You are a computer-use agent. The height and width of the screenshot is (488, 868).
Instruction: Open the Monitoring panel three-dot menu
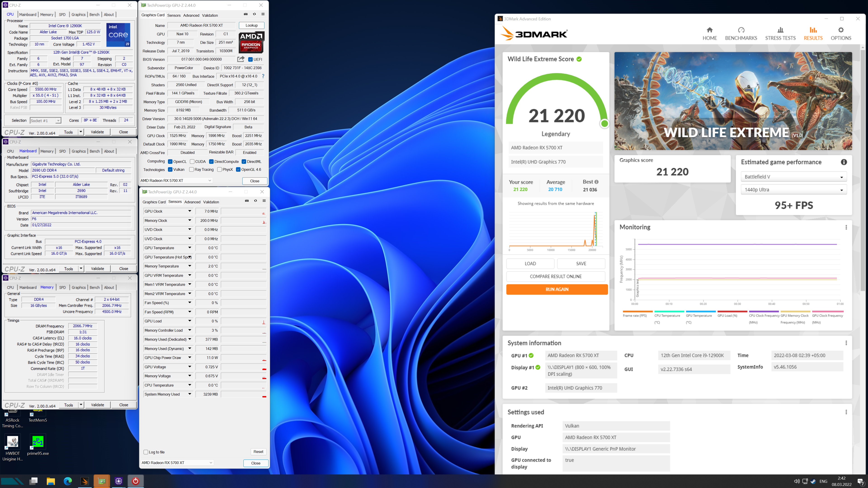coord(846,227)
